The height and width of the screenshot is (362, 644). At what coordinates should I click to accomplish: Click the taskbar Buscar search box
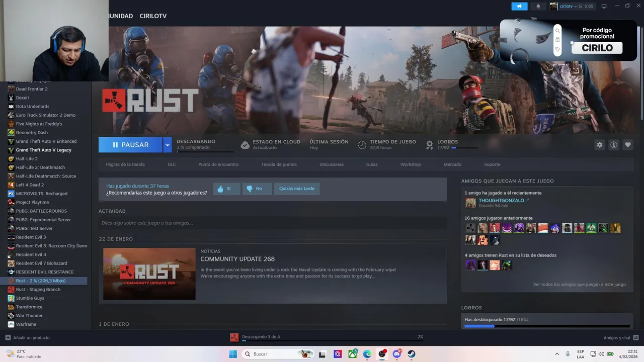(x=277, y=354)
